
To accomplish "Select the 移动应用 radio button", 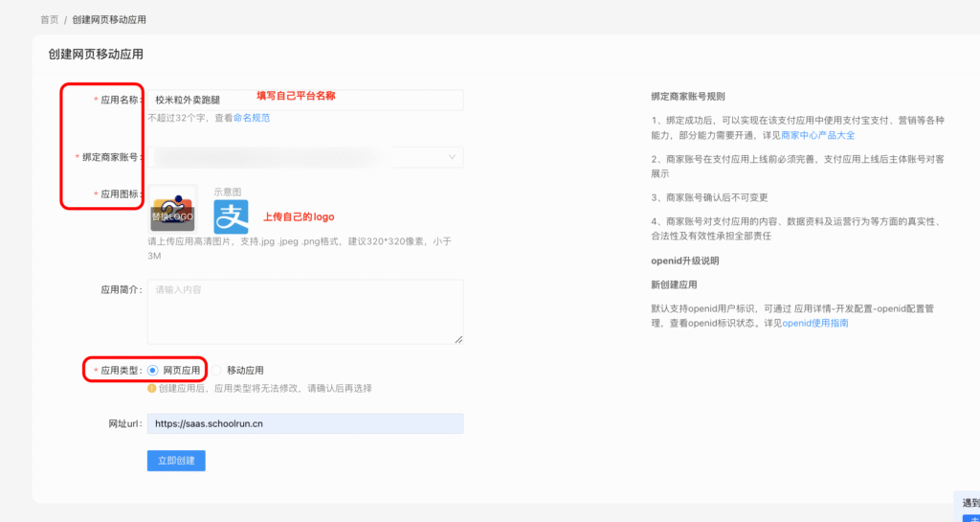I will pyautogui.click(x=216, y=370).
